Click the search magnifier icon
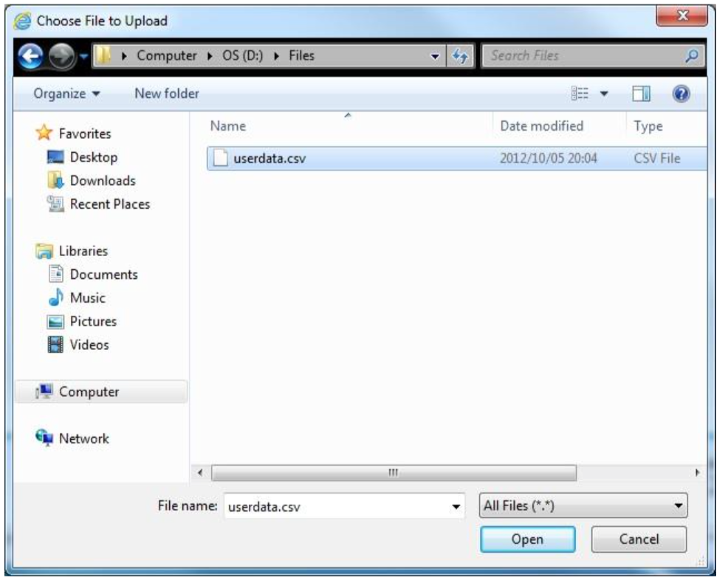Screen dimensions: 728x583 click(693, 56)
